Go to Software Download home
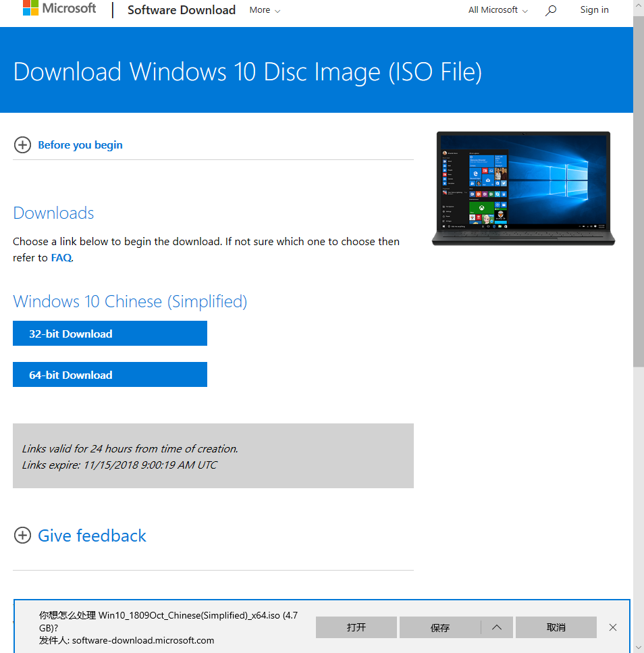644x653 pixels. [182, 10]
